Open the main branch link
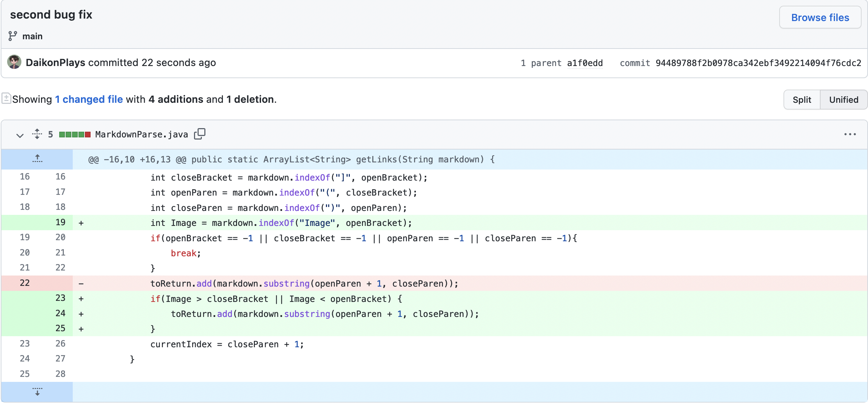 tap(32, 36)
